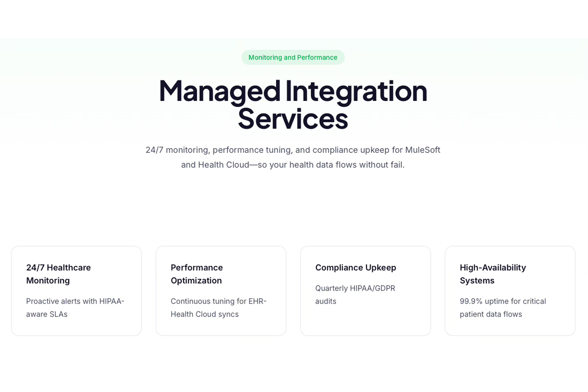Screen dimensions: 588x392
Task: Click '99.9% uptime for critical patient data flows'
Action: click(503, 308)
